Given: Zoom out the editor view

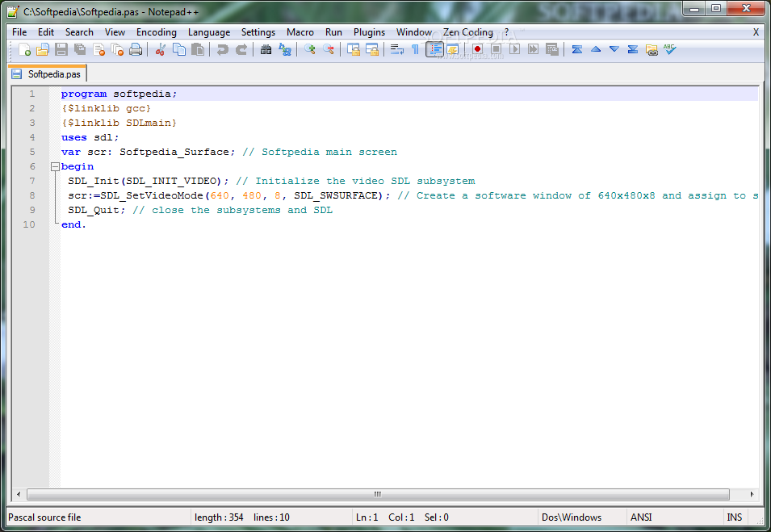Looking at the screenshot, I should pyautogui.click(x=329, y=50).
